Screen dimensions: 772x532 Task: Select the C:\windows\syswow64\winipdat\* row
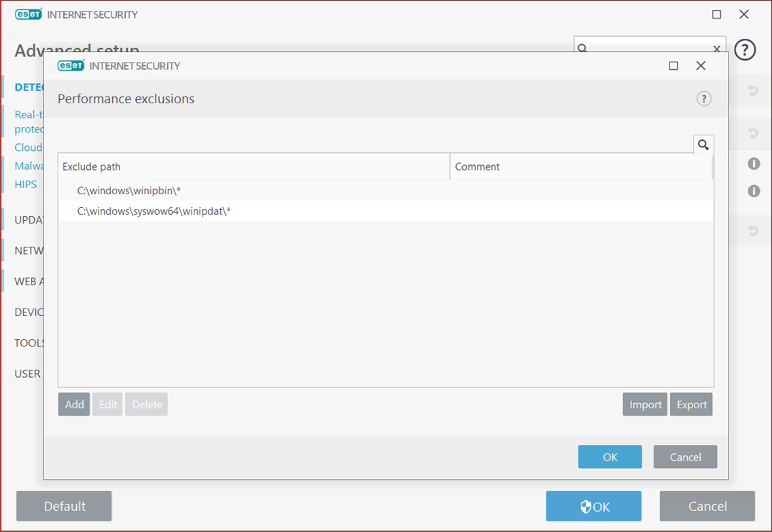point(385,211)
